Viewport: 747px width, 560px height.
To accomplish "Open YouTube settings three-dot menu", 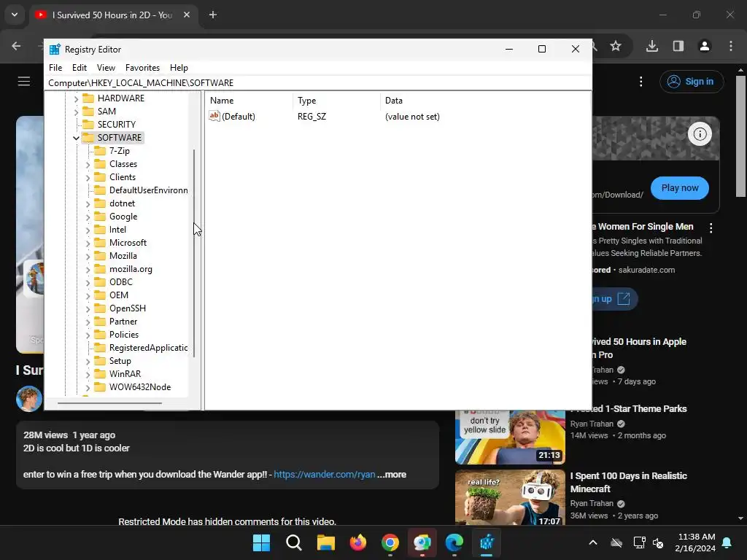I will pos(640,82).
